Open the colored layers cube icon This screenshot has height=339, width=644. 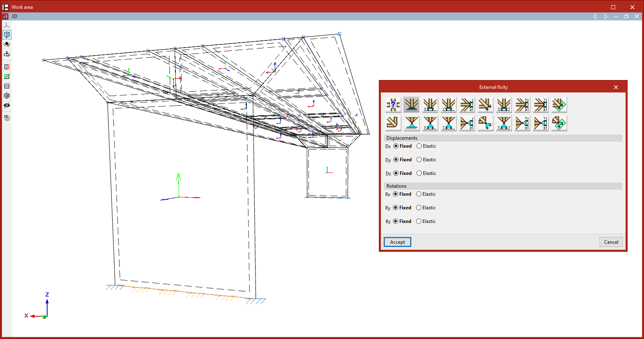coord(7,96)
